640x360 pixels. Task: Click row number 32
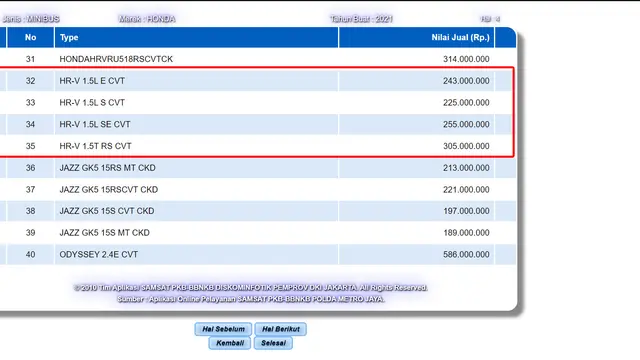tap(31, 81)
